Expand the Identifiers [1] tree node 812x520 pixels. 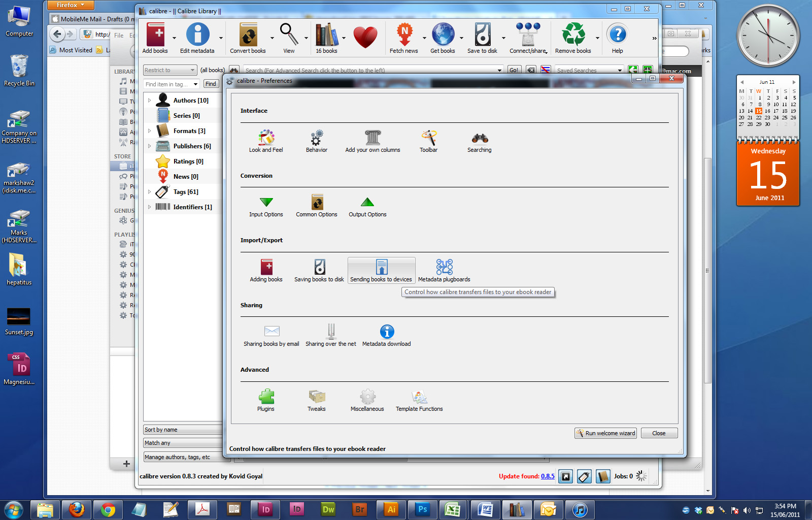149,207
